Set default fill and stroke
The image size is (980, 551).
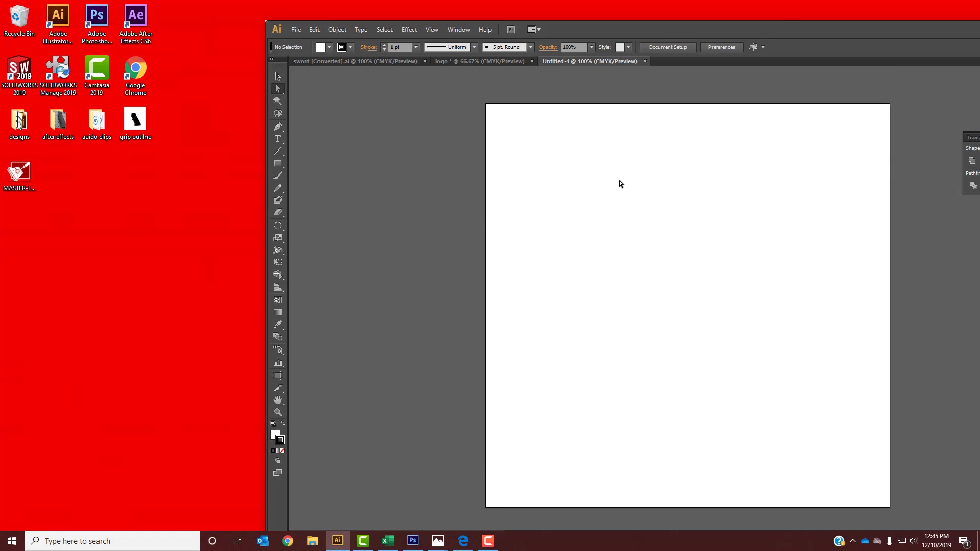(x=272, y=424)
